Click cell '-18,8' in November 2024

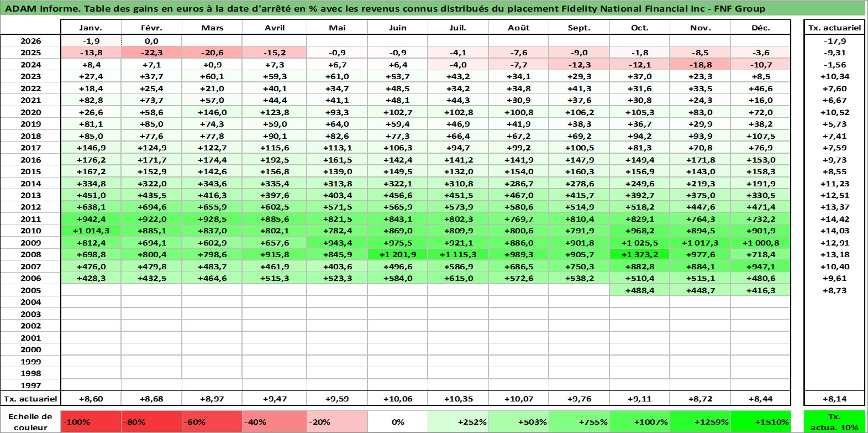(x=701, y=65)
